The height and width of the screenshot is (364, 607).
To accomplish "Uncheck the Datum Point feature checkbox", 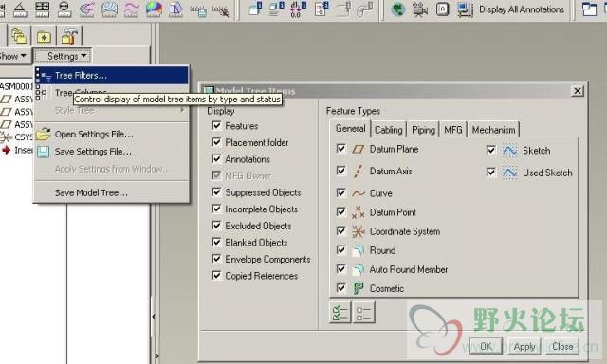I will point(341,211).
